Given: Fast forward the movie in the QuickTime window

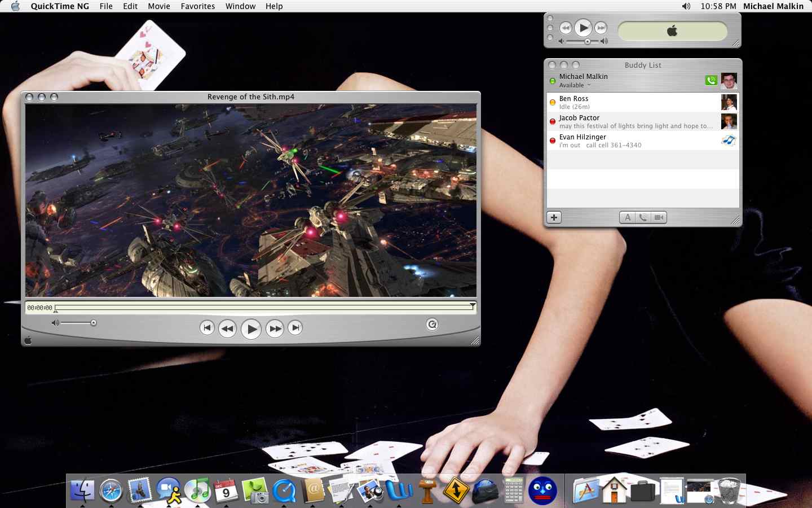Looking at the screenshot, I should pyautogui.click(x=275, y=328).
